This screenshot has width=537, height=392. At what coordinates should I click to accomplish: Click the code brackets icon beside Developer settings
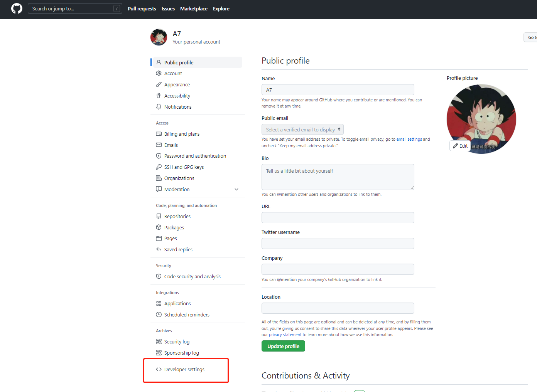[159, 369]
